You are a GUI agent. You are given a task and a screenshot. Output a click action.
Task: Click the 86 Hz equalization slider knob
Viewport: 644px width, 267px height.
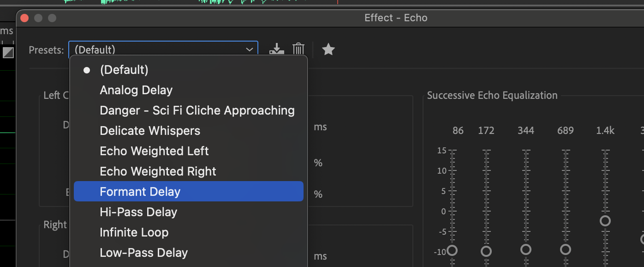(x=452, y=250)
